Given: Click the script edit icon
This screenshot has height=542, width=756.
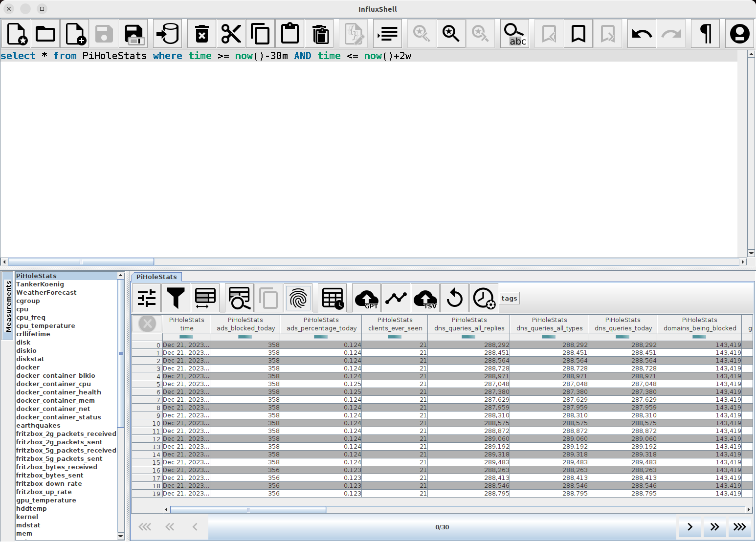Looking at the screenshot, I should (x=354, y=34).
